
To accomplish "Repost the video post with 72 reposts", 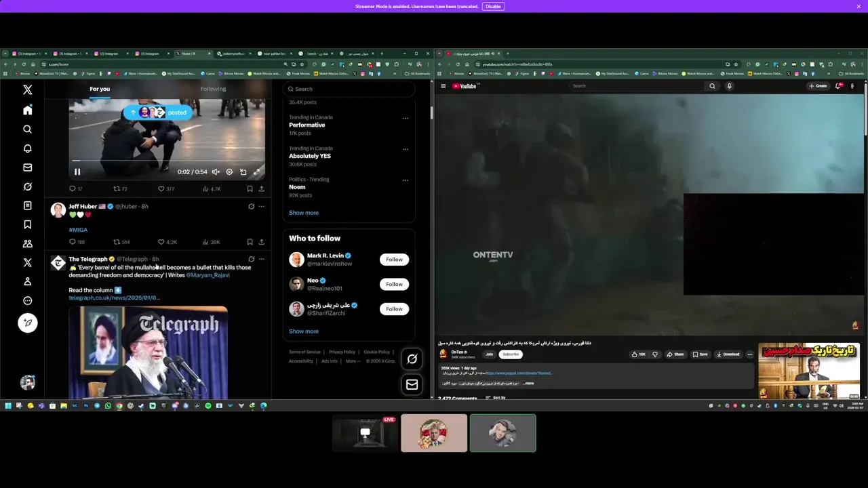I will pos(120,189).
